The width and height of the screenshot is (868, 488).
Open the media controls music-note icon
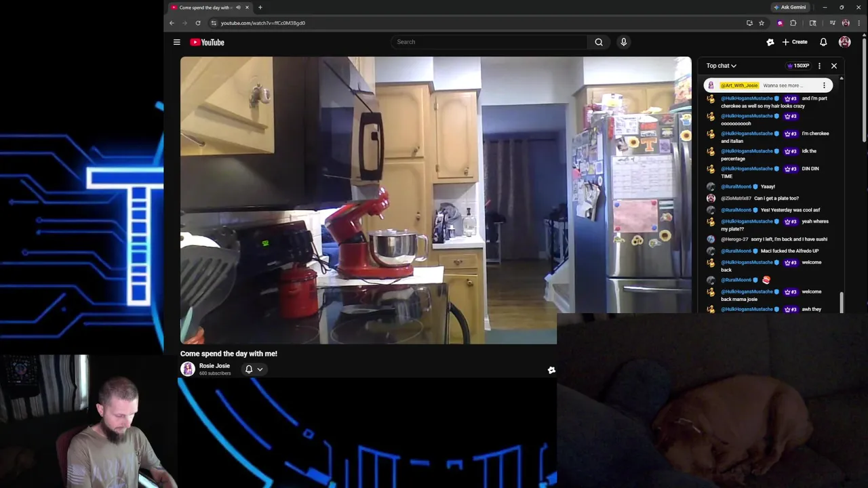(832, 23)
